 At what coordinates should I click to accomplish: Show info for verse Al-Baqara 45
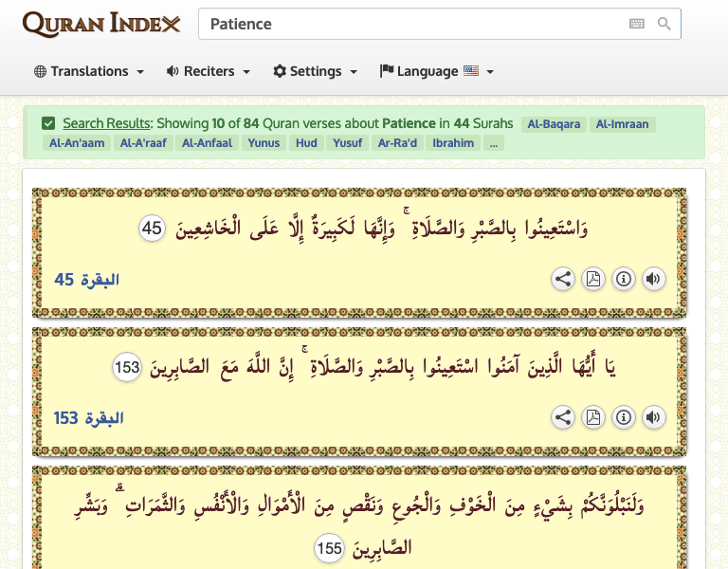click(x=624, y=280)
